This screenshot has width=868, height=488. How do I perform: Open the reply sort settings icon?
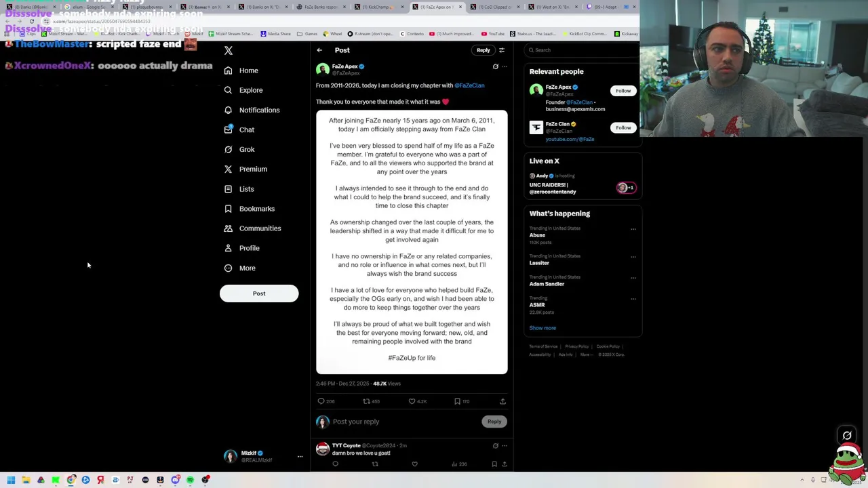(502, 50)
